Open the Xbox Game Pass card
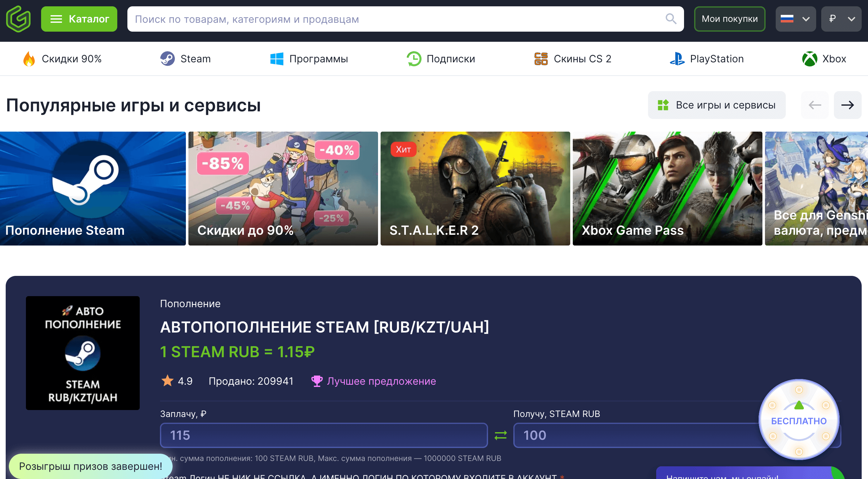Screen dimensions: 868x479 click(x=668, y=189)
